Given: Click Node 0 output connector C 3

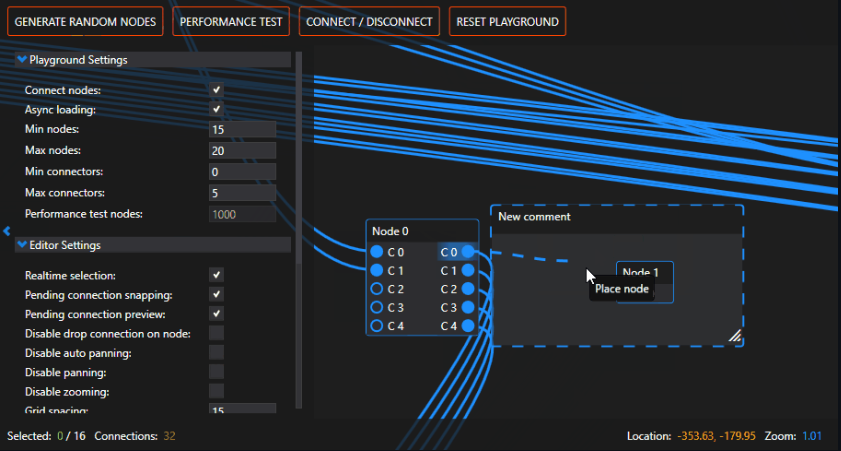Looking at the screenshot, I should point(468,308).
